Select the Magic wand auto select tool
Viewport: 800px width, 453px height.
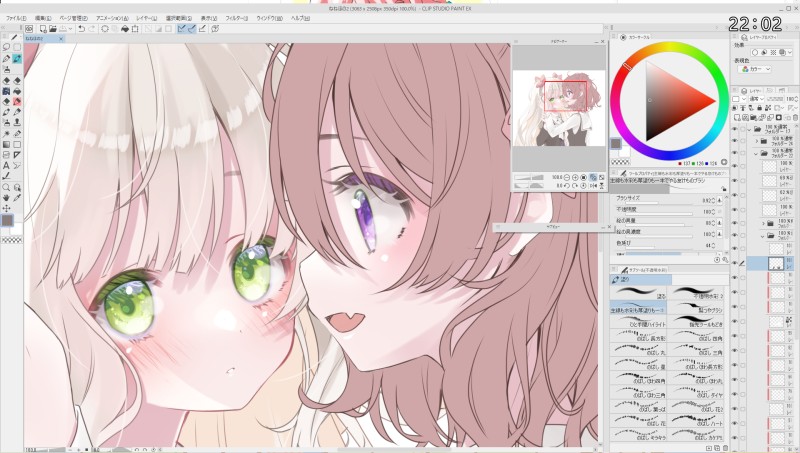[x=6, y=133]
